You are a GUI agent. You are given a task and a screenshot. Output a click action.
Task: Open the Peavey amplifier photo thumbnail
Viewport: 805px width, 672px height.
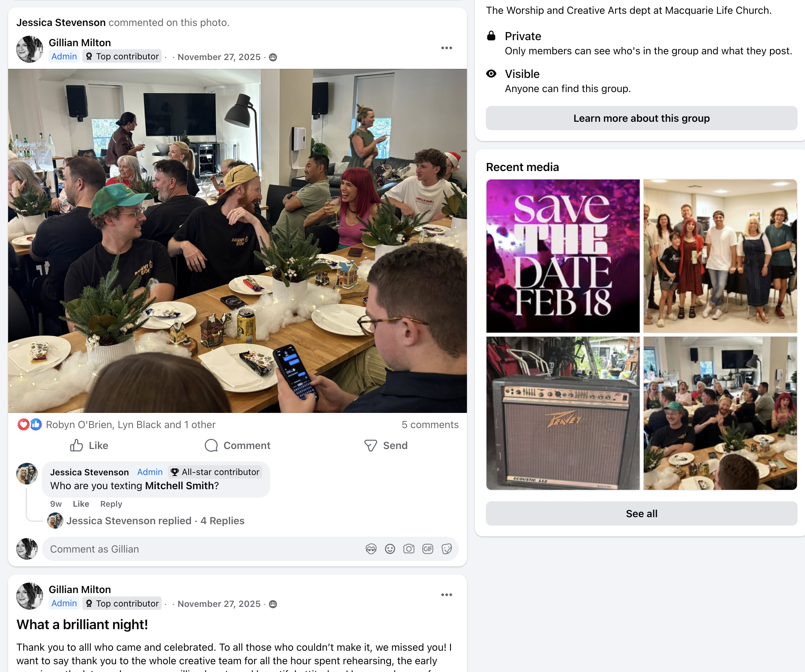563,413
